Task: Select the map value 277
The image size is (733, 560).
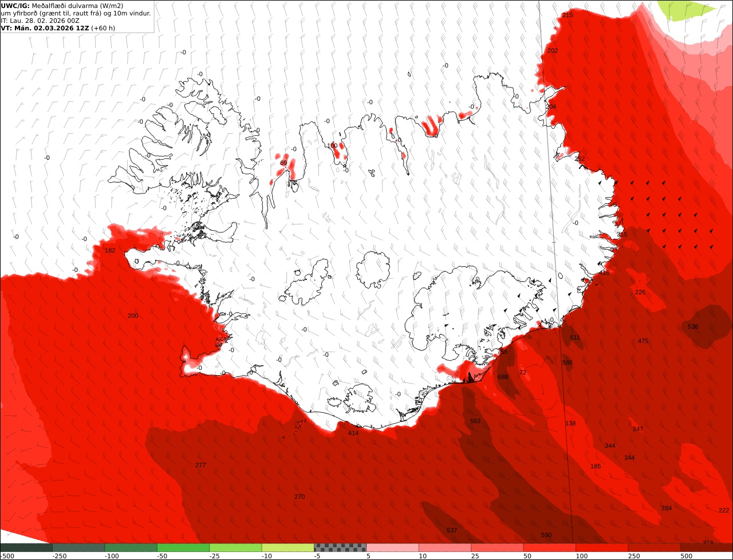Action: pyautogui.click(x=200, y=465)
